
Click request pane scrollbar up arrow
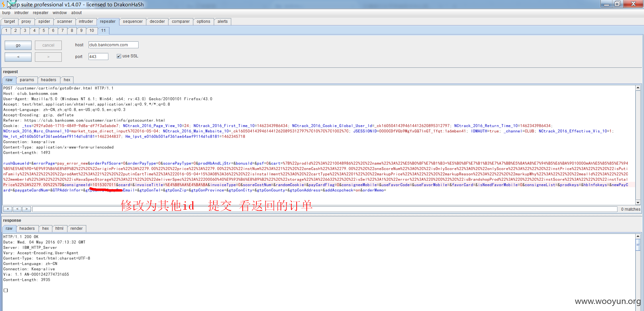(x=638, y=88)
